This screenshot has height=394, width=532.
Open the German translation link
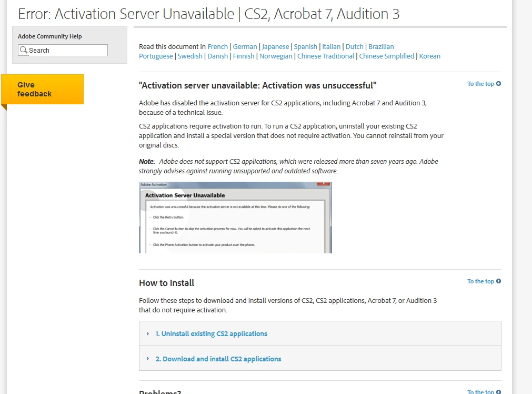pos(245,46)
